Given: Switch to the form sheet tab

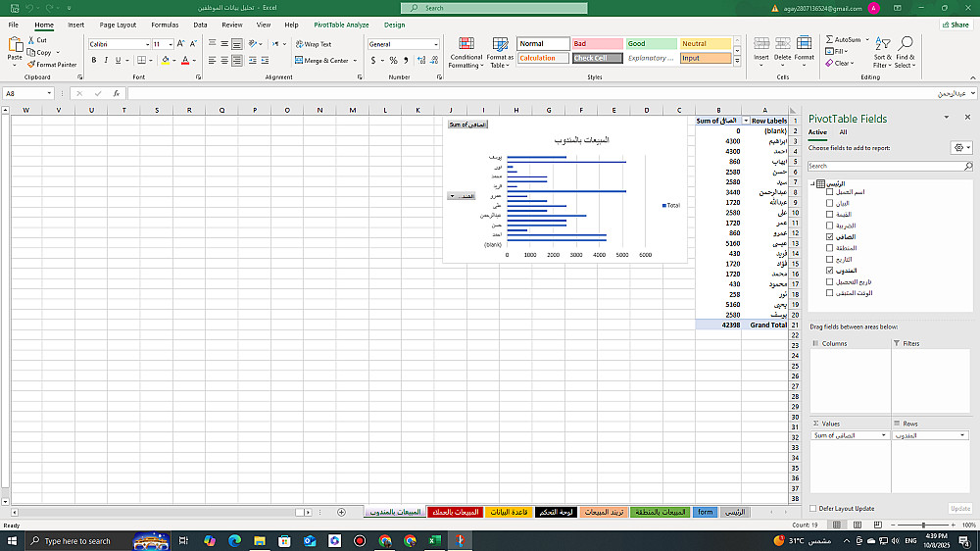Looking at the screenshot, I should tap(705, 512).
